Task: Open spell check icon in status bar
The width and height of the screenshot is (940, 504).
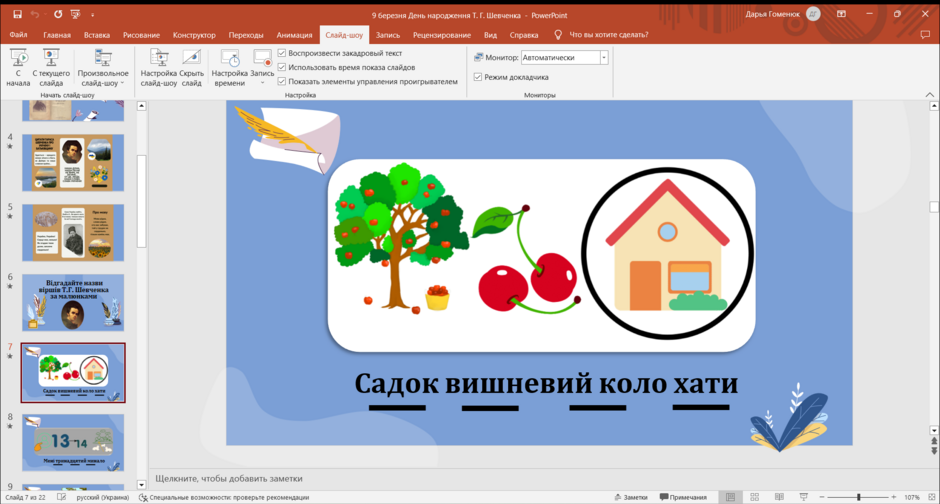Action: click(62, 497)
